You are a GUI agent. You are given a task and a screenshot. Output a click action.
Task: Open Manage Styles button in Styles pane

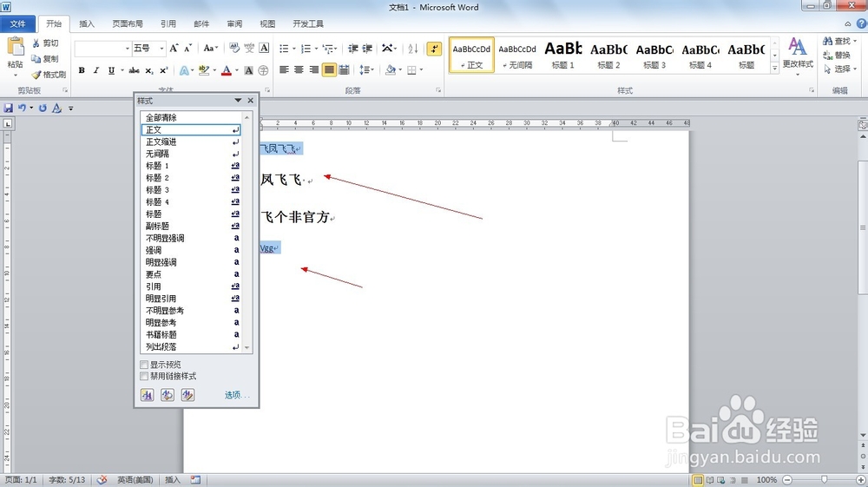click(x=187, y=395)
